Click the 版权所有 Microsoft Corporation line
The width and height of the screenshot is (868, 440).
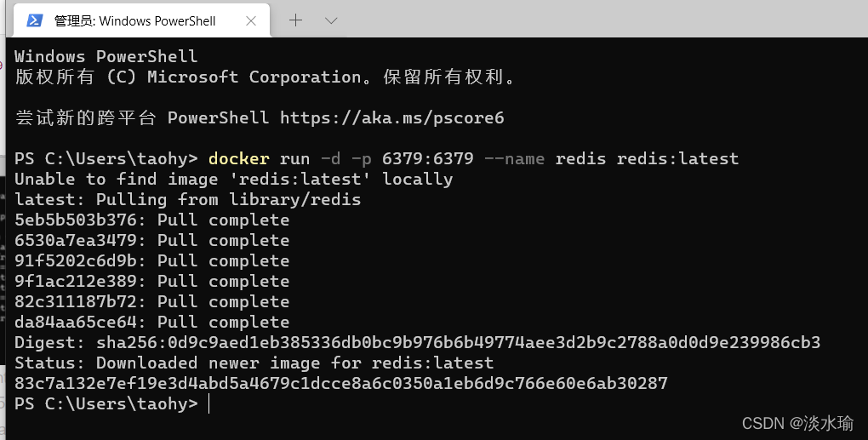[266, 77]
